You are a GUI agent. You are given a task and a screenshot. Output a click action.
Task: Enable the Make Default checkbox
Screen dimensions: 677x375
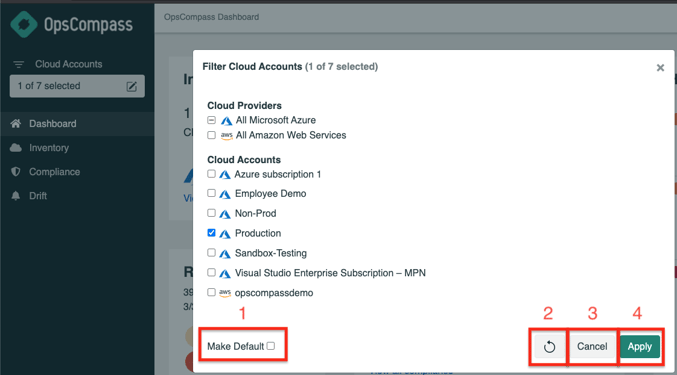pyautogui.click(x=271, y=346)
